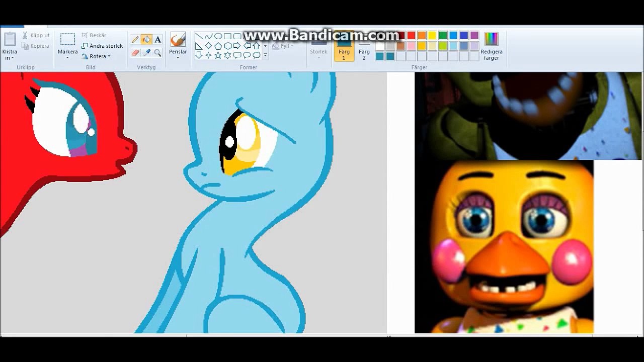Select the Color picker eyedropper tool

point(146,52)
